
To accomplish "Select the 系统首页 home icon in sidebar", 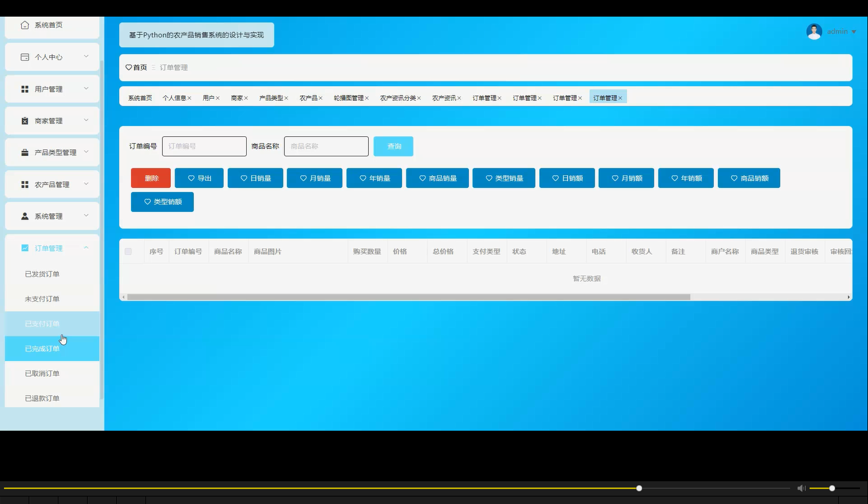I will [25, 25].
